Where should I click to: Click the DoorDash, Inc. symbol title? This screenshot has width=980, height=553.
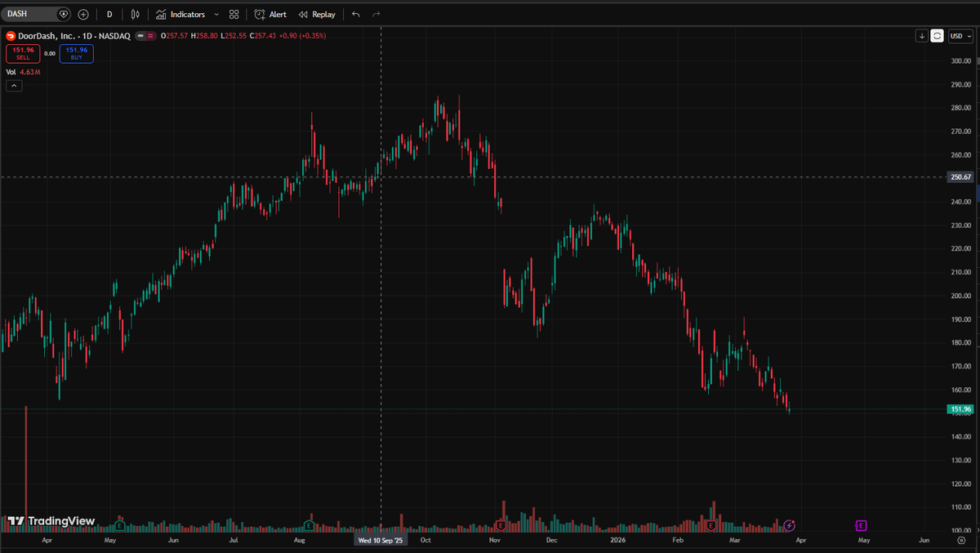[74, 36]
